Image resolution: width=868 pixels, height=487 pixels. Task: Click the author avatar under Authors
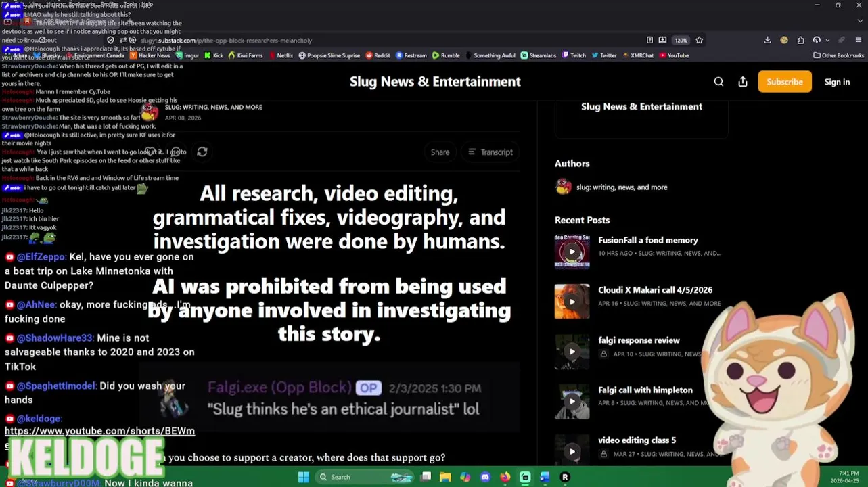tap(563, 187)
